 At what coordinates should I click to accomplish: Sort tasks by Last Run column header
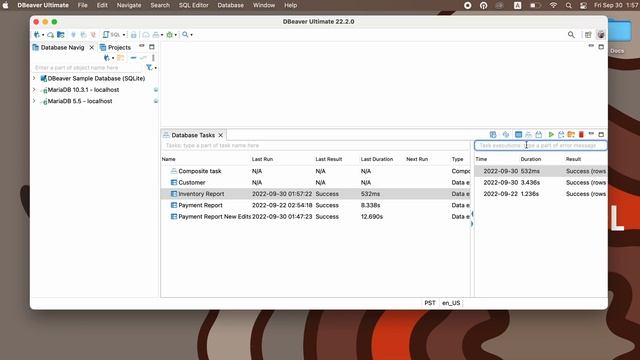[x=262, y=159]
